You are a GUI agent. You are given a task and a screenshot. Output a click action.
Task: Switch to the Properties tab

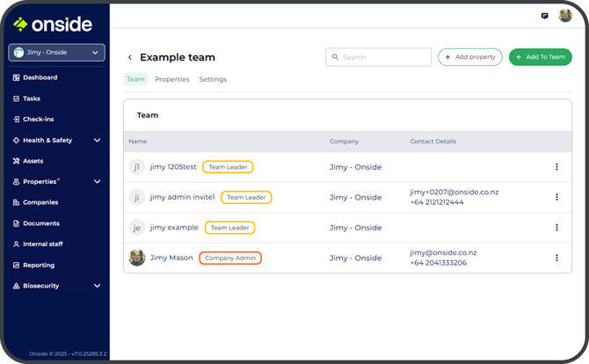click(x=171, y=79)
